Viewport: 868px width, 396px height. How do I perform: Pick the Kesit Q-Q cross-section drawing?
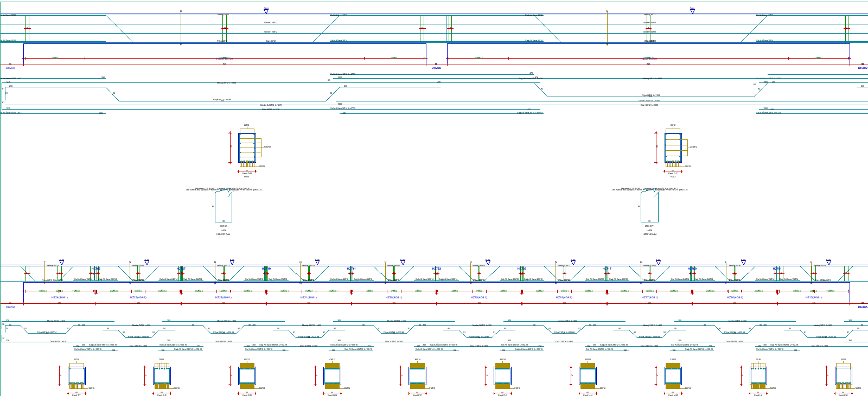(332, 376)
